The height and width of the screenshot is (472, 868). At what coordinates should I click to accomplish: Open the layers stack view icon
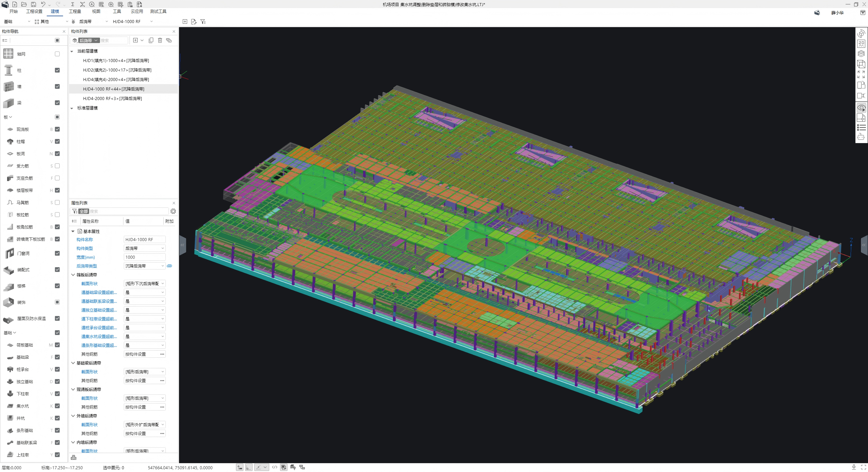click(x=861, y=54)
